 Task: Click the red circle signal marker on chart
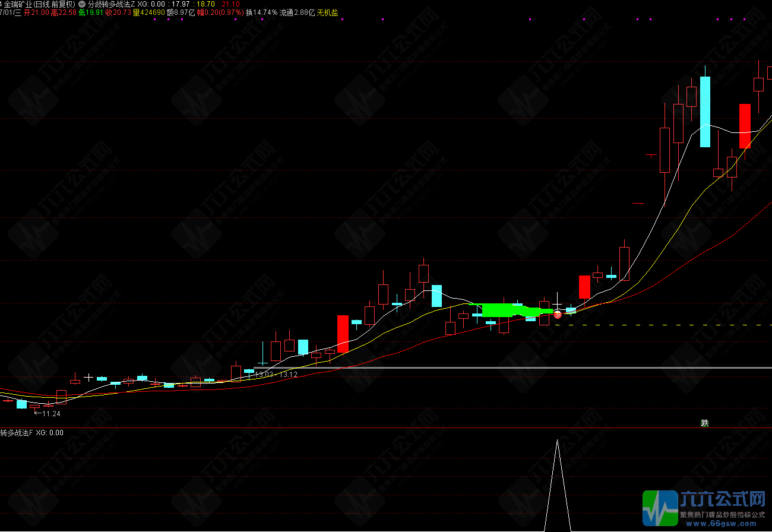coord(558,315)
